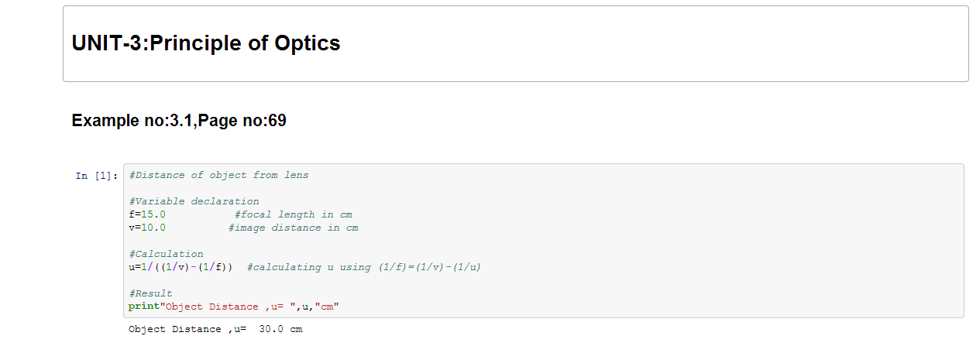Select the Example no:3.1 subheading
This screenshot has width=980, height=353.
click(x=179, y=121)
